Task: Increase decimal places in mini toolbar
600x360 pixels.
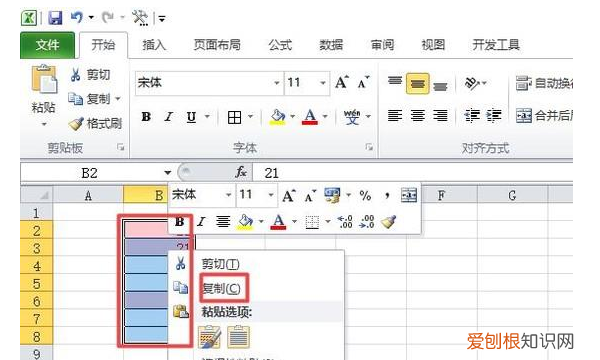Action: 345,222
